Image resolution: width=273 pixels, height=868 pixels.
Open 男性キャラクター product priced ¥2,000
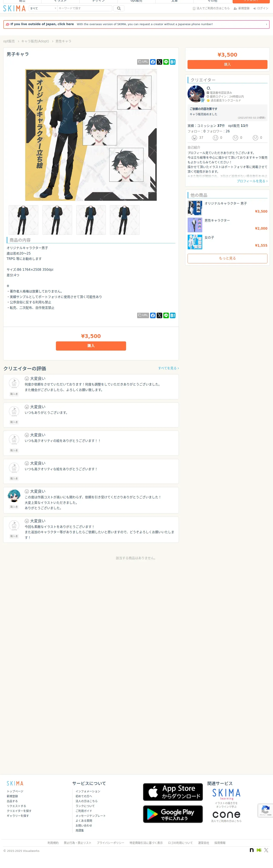click(227, 225)
